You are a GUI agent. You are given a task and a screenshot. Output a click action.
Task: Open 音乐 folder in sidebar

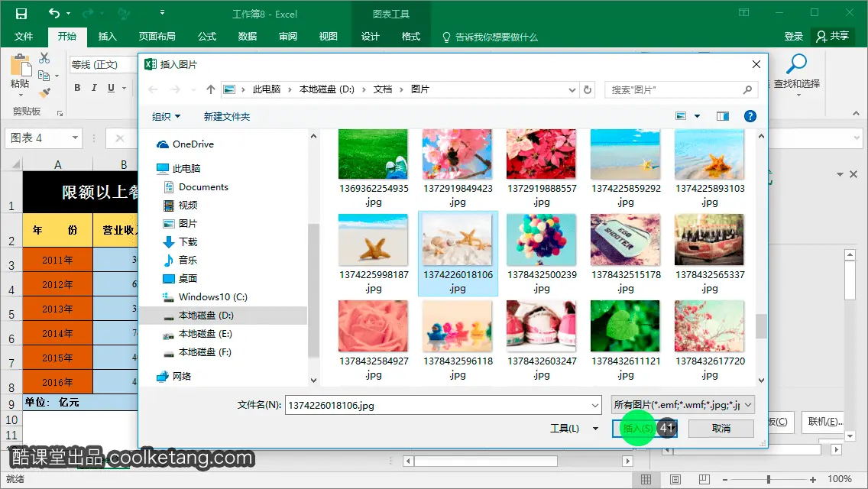180,261
